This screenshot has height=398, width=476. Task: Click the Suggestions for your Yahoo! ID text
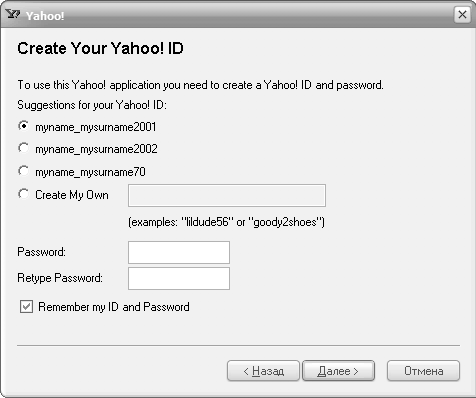(x=92, y=105)
